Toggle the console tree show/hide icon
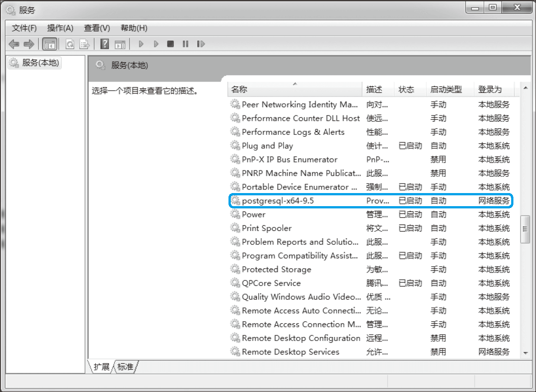This screenshot has height=392, width=536. (50, 43)
